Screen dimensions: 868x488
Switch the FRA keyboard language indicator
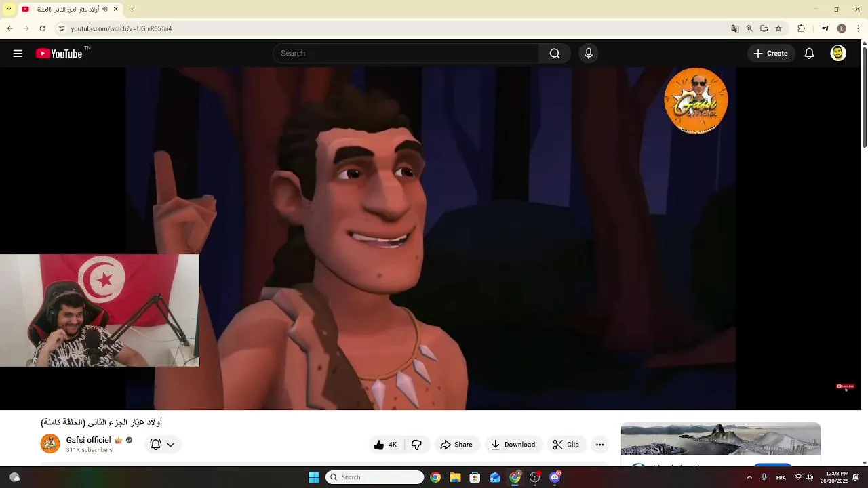781,478
